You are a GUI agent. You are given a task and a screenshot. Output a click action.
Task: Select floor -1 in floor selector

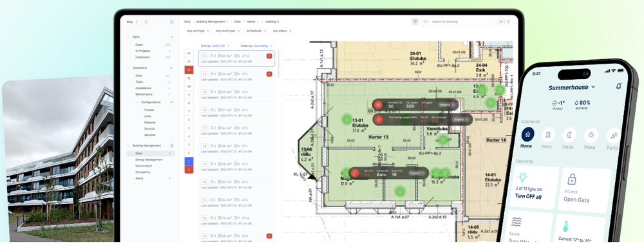pyautogui.click(x=189, y=170)
